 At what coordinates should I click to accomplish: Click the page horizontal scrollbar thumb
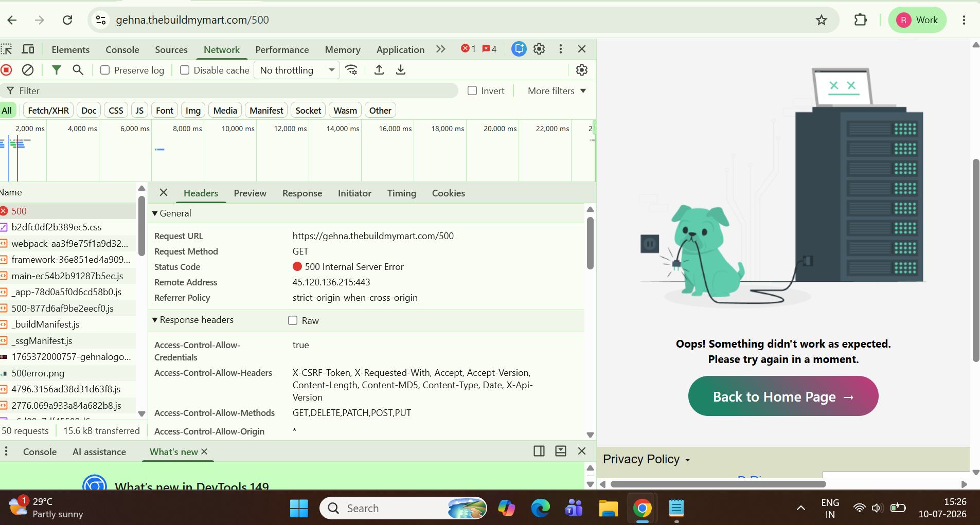tap(718, 484)
